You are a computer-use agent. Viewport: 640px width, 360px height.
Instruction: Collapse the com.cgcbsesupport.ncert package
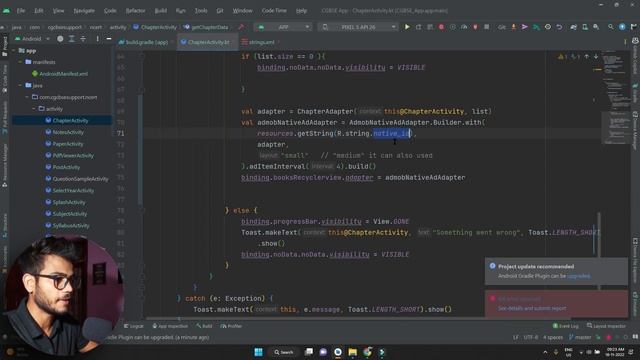[27, 97]
